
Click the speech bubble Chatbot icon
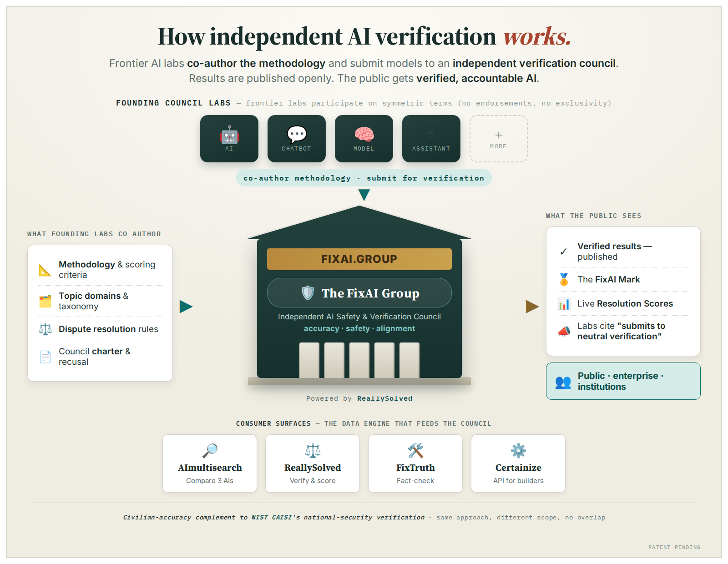pos(297,135)
